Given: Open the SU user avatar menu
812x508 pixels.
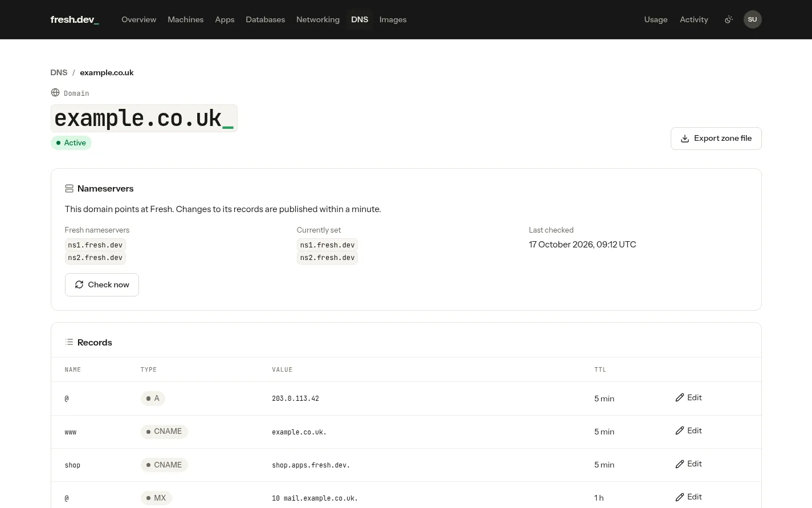Looking at the screenshot, I should coord(752,19).
